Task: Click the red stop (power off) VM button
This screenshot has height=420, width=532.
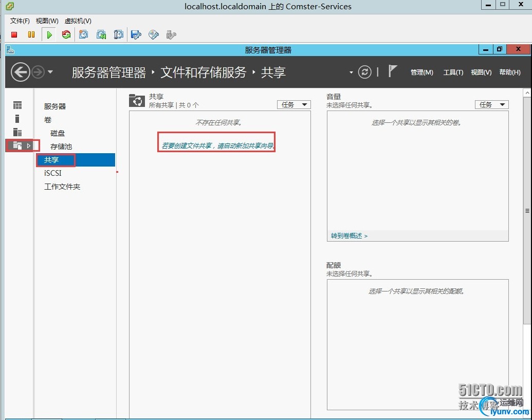Action: pyautogui.click(x=14, y=34)
